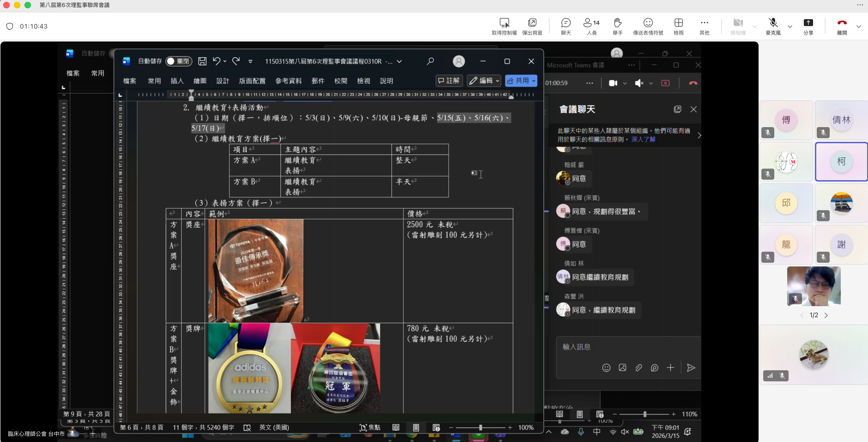Open the 版面配置 ribbon tab
868x442 pixels.
252,81
